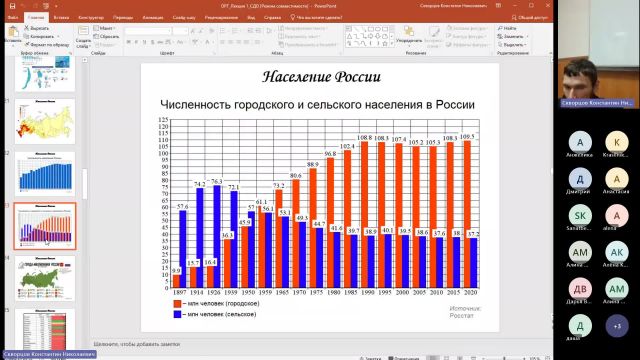Click the font color button
Screen dimensions: 640x360
(208, 42)
